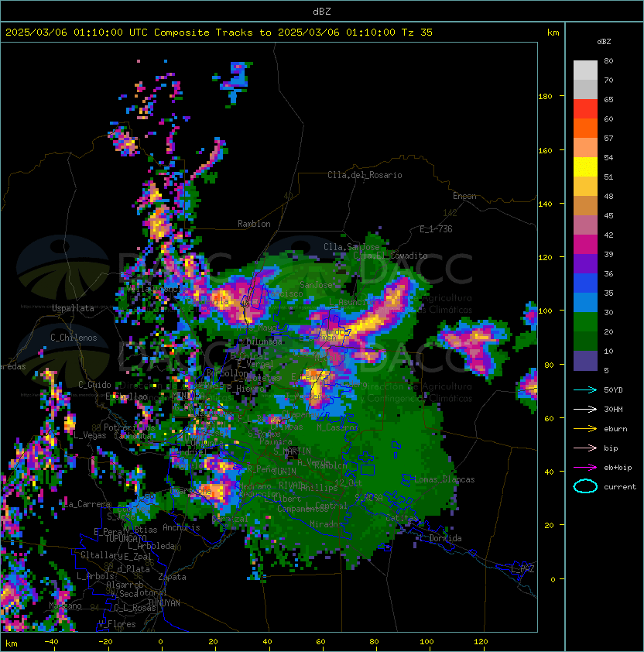Click the dBZ heading above the color scale
Image resolution: width=644 pixels, height=652 pixels.
[604, 42]
